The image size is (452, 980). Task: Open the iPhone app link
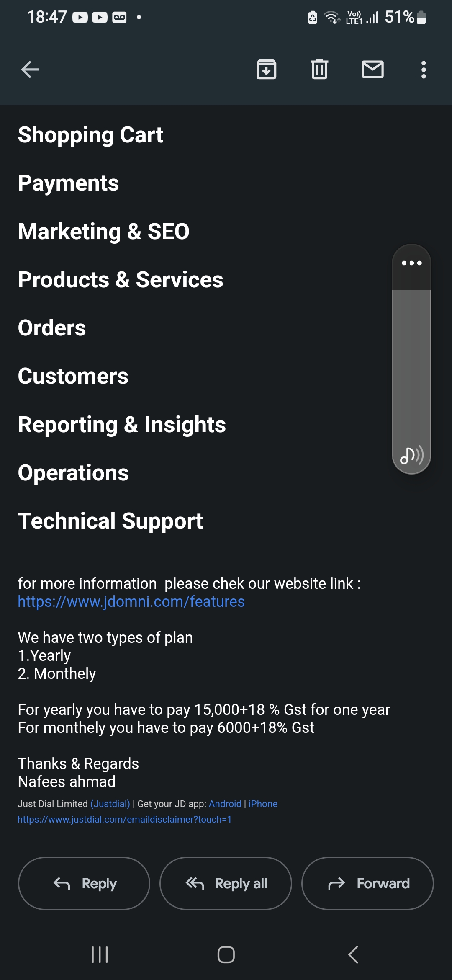click(x=263, y=804)
